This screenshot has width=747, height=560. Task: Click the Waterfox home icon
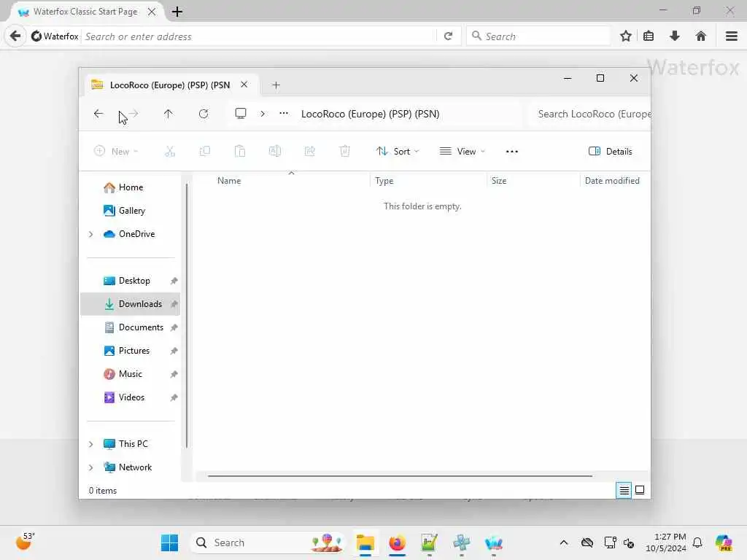coord(701,36)
